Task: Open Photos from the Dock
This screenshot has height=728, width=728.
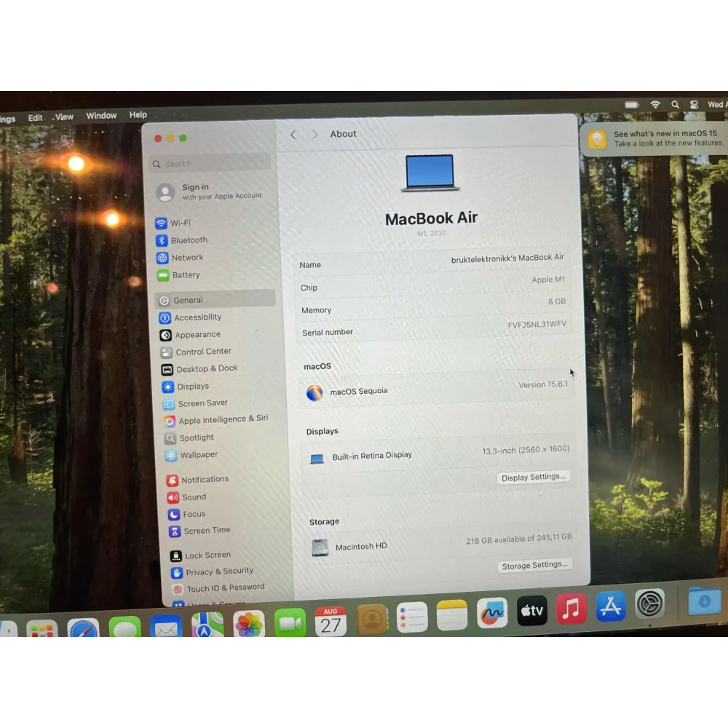Action: coord(249,624)
